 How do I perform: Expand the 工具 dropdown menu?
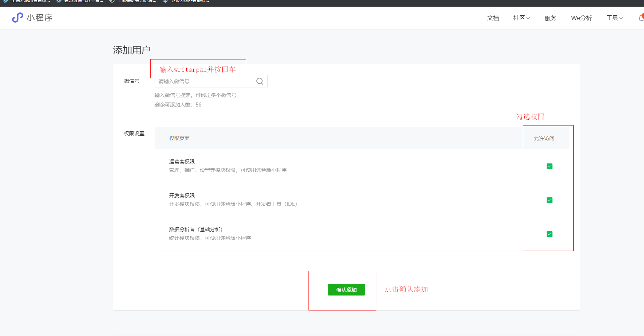pos(614,18)
